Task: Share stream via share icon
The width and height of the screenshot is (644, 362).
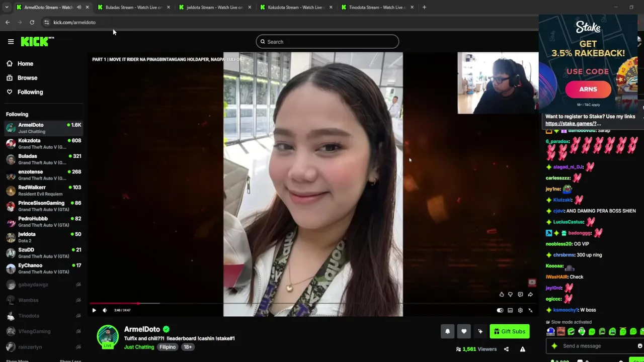Action: coord(506,349)
